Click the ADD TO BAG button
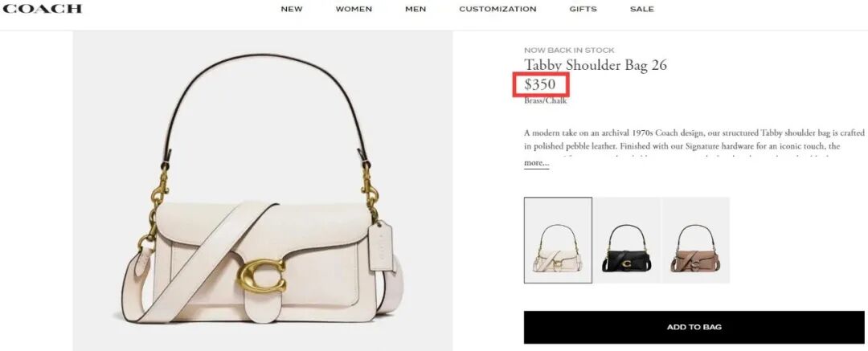Viewport: 868px width, 351px height. (x=694, y=327)
